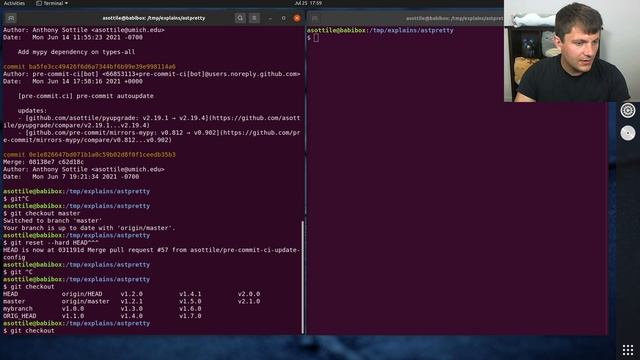640x360 pixels.
Task: Click right terminal window title text
Action: [x=454, y=18]
